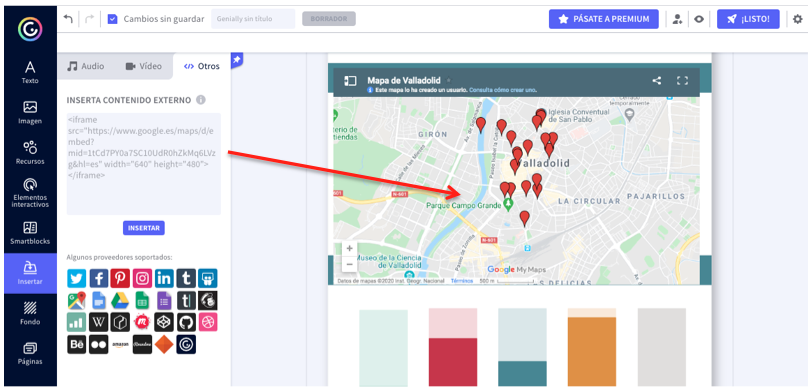Select the Behance provider icon
This screenshot has height=390, width=808.
[x=77, y=344]
